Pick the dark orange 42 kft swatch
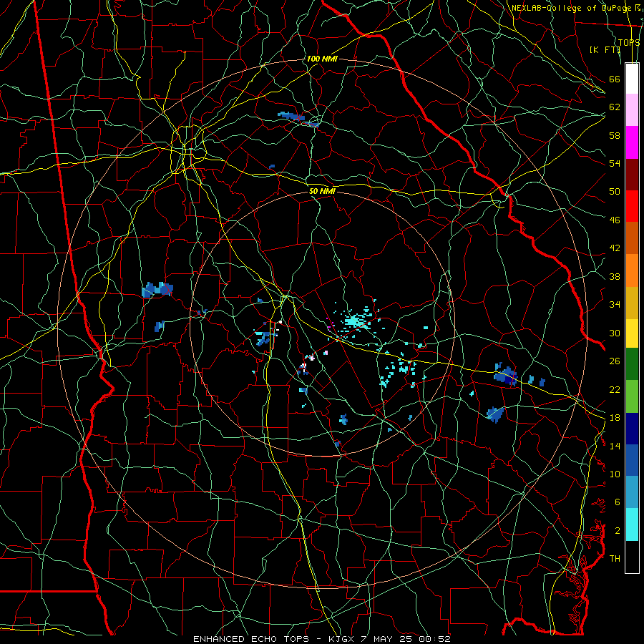This screenshot has height=644, width=644. pyautogui.click(x=632, y=238)
